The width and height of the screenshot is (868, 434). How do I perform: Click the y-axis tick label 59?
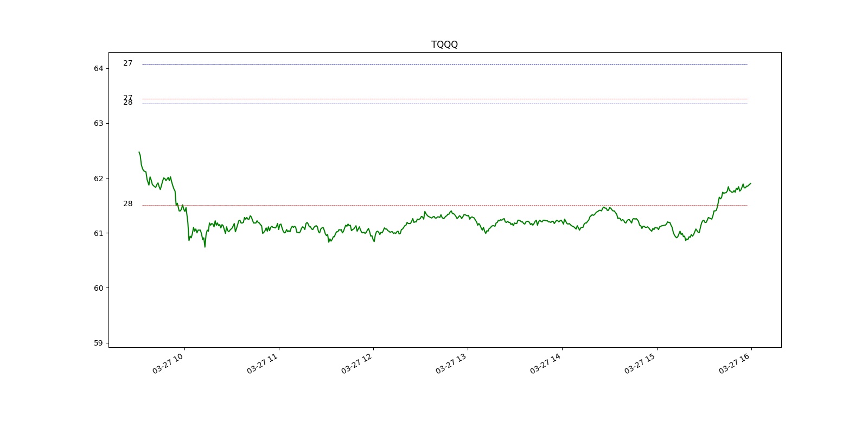[98, 343]
